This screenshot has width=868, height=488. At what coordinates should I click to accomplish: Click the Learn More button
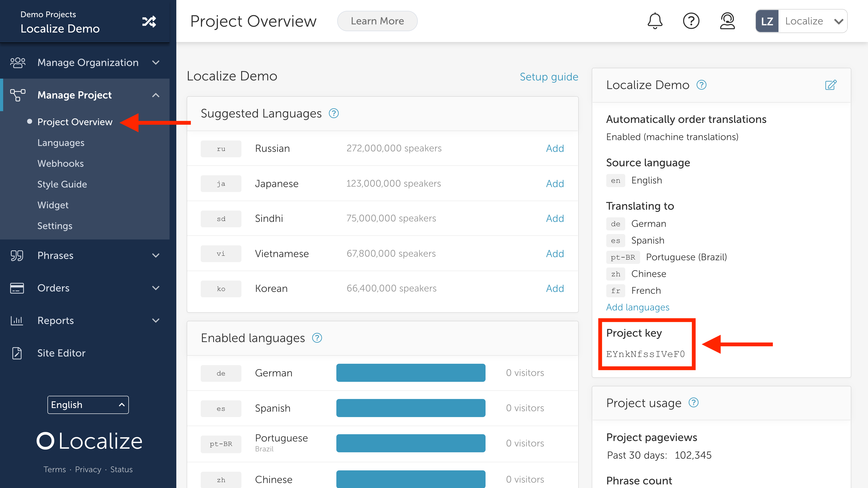377,21
